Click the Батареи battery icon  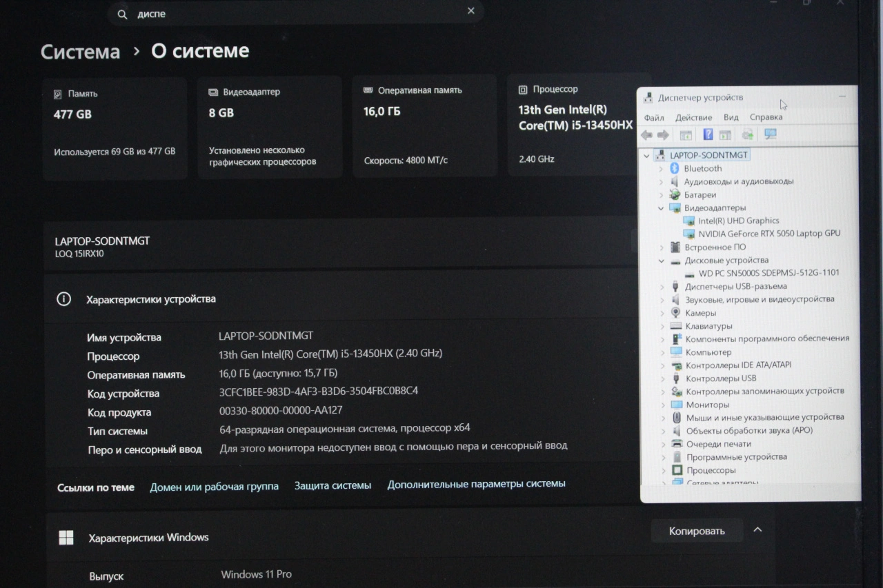pos(675,194)
